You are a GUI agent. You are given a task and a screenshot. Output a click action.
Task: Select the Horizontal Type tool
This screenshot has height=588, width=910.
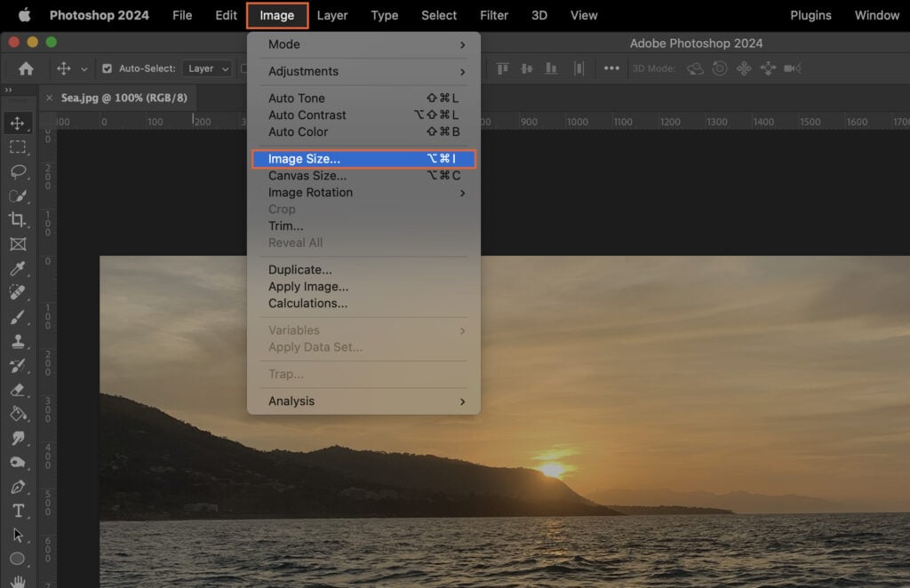coord(19,511)
